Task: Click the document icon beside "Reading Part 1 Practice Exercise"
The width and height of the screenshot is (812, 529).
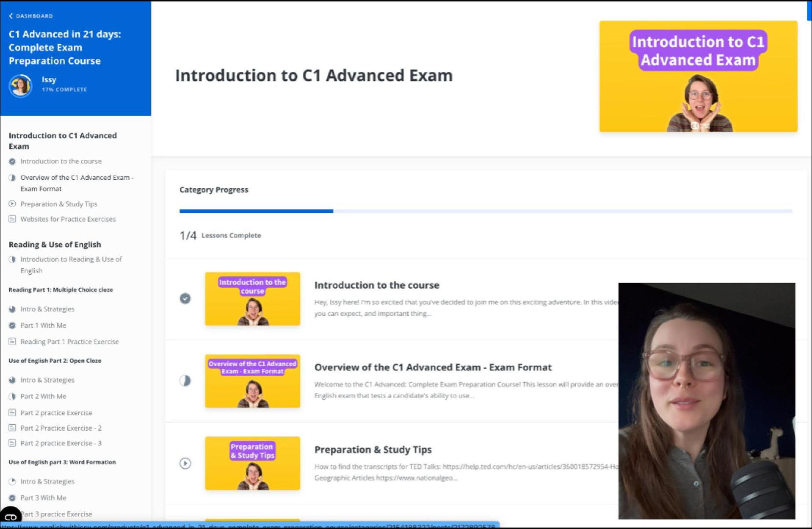Action: coord(12,341)
